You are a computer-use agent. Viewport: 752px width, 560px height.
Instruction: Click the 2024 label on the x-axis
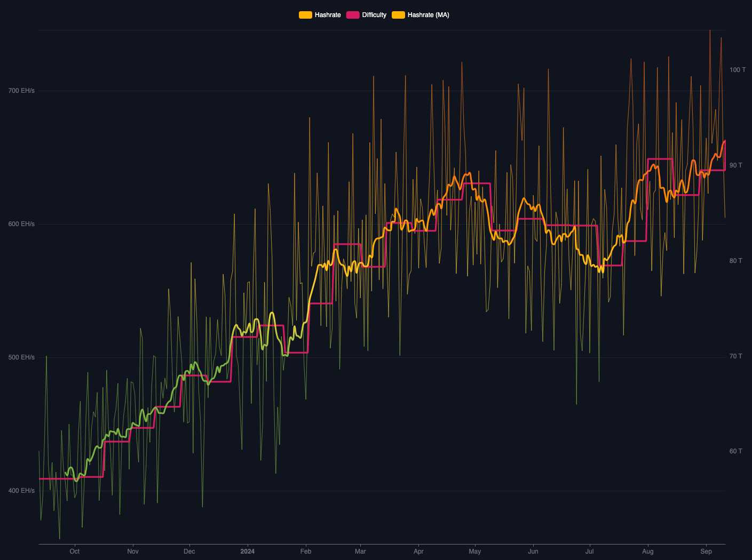tap(248, 551)
